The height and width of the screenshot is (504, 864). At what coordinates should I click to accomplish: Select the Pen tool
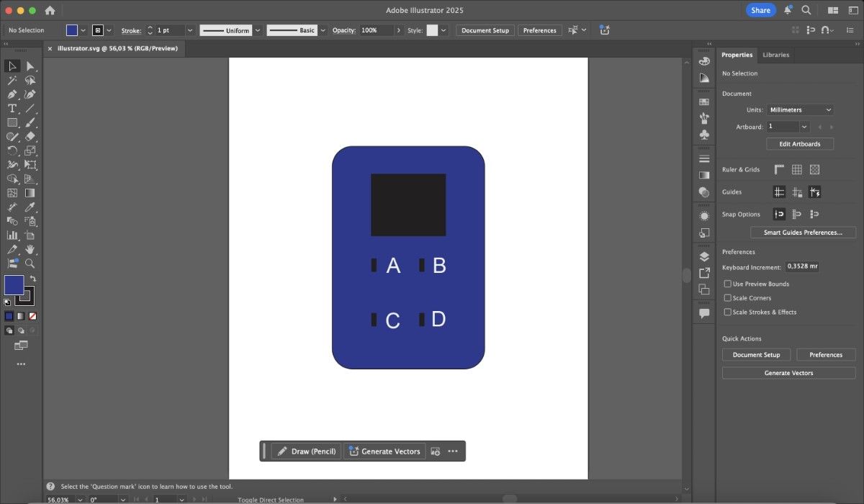click(12, 94)
